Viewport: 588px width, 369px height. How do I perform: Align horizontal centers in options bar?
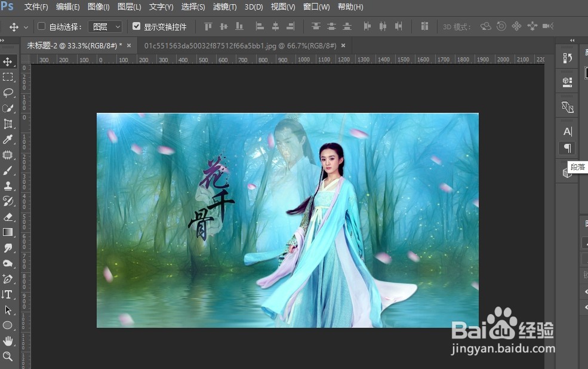point(275,26)
